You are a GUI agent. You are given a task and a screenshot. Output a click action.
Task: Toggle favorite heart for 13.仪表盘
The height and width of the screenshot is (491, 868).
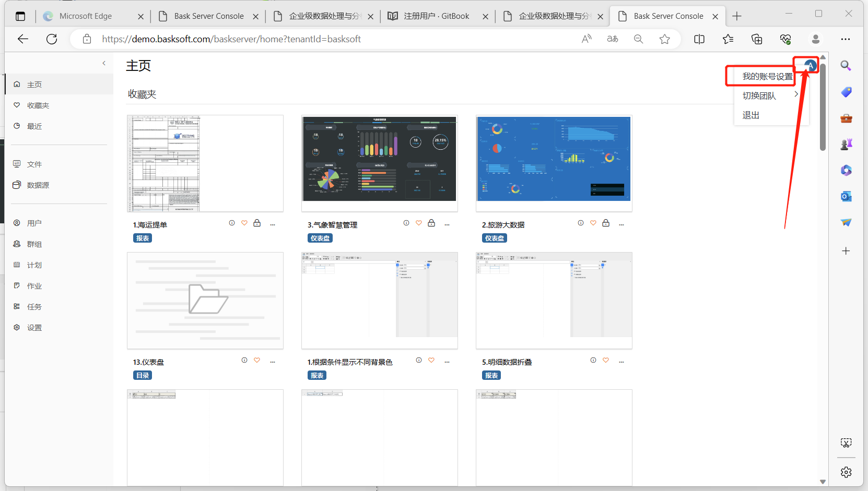click(x=257, y=360)
